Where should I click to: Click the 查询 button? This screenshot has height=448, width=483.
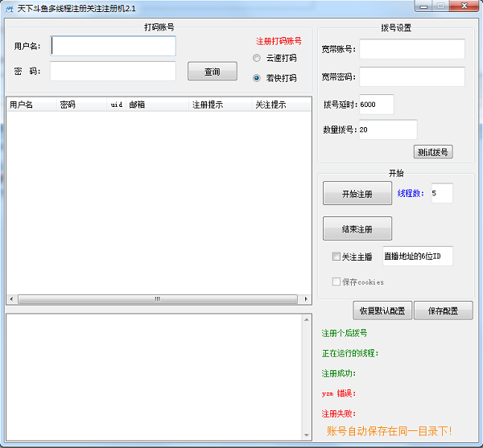(213, 72)
